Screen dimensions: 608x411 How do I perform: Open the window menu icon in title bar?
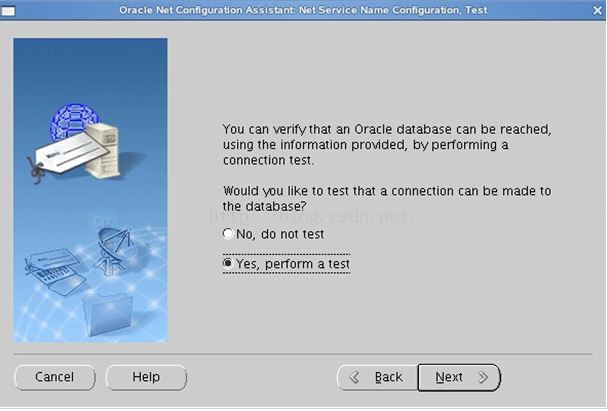tap(8, 11)
